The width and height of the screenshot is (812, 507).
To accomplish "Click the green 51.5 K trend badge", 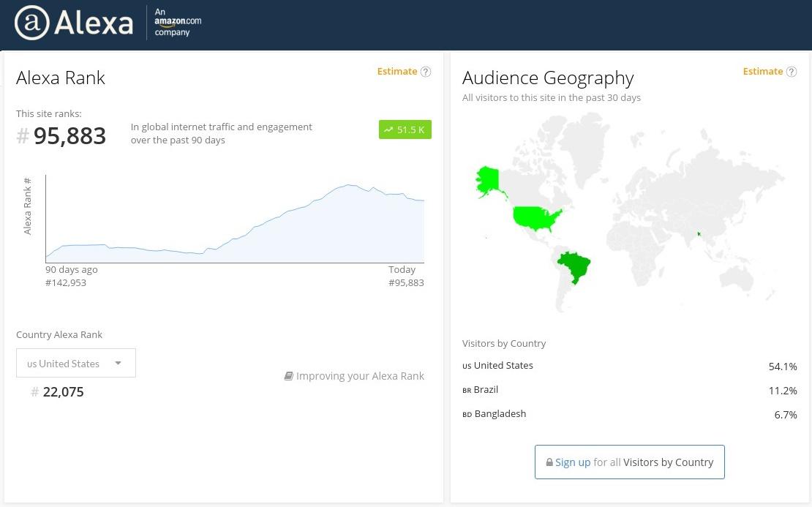I will [x=405, y=129].
